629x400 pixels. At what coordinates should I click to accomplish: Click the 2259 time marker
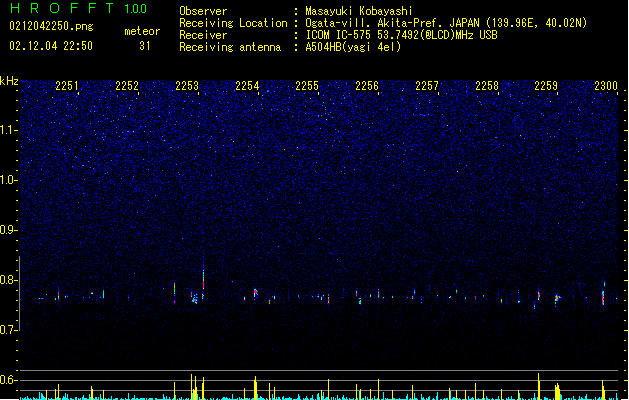546,86
